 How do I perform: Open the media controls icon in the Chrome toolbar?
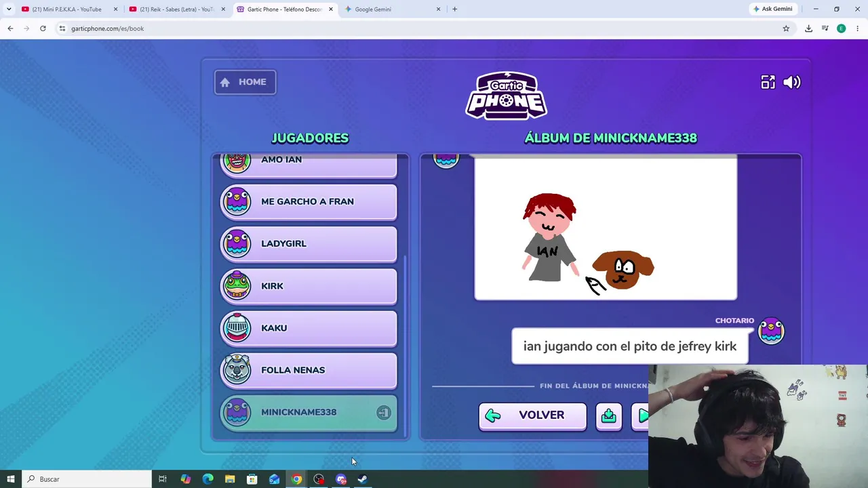[x=825, y=28]
